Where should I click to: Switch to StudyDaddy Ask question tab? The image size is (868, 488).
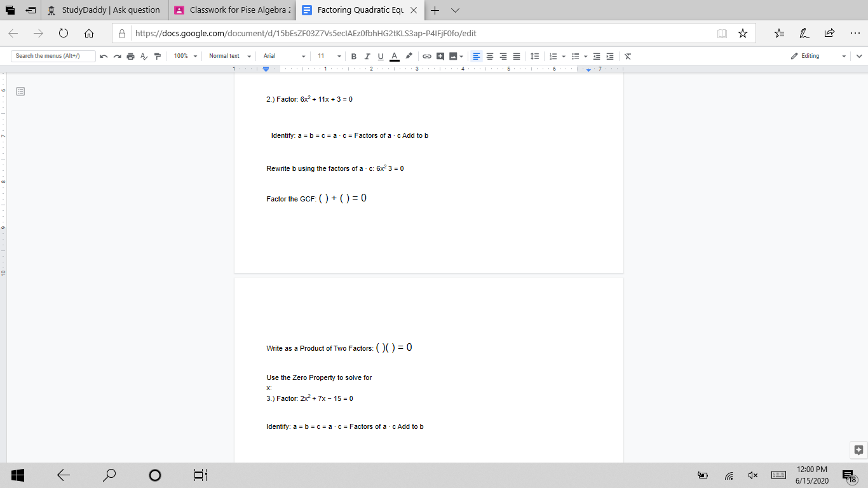coord(109,10)
